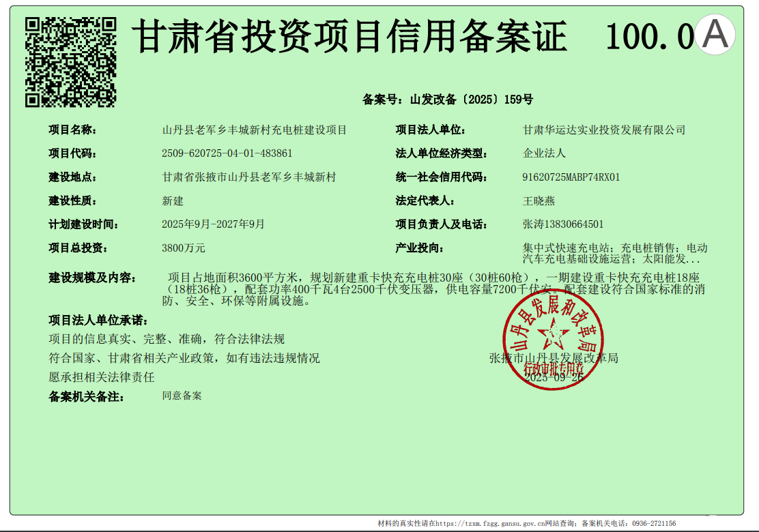The height and width of the screenshot is (532, 759).
Task: Click the company name 甘肃华运达实业投资发展有限公司
Action: coord(603,130)
